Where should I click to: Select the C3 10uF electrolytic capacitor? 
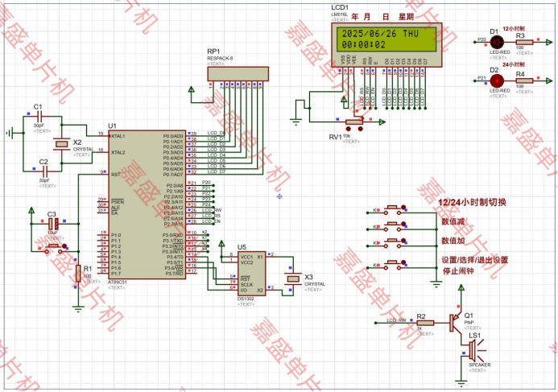point(53,224)
